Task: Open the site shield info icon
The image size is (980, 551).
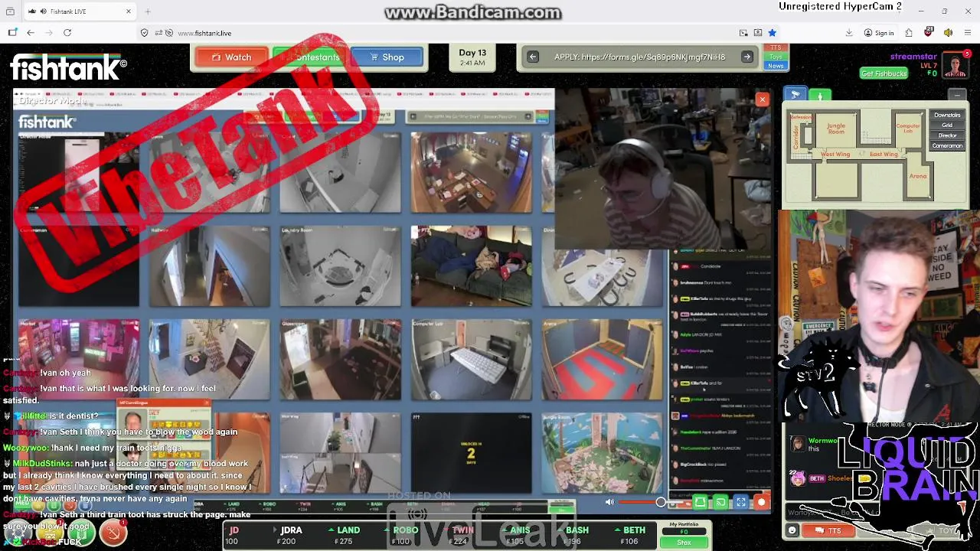Action: (x=145, y=33)
